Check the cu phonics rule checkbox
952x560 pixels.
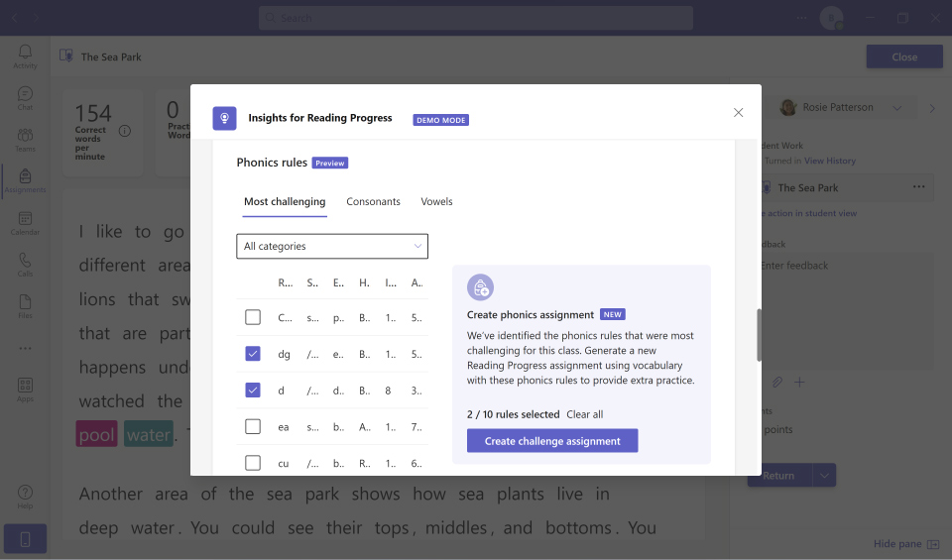(253, 463)
